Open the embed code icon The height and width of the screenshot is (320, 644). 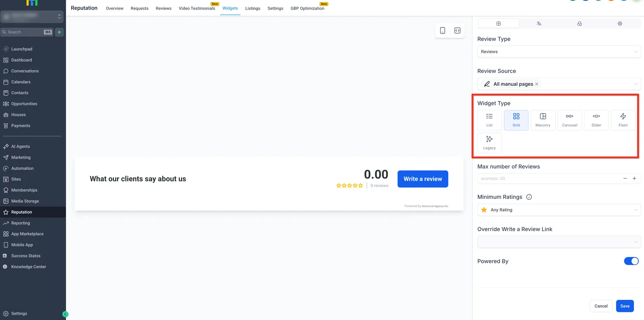click(458, 31)
